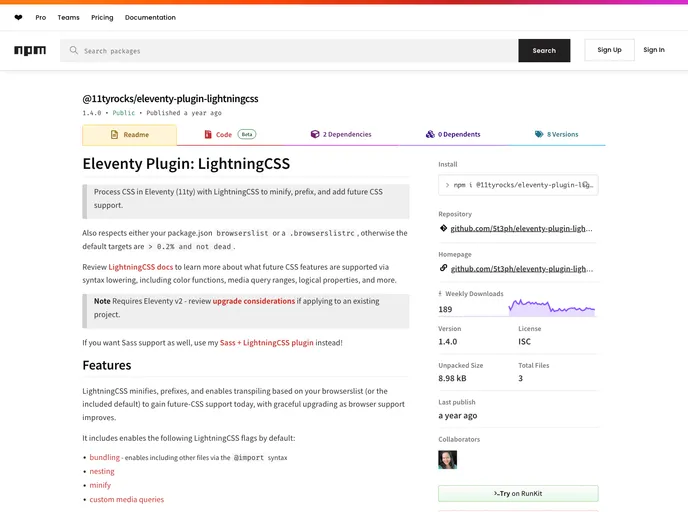Open the Homepage github link

[x=521, y=269]
